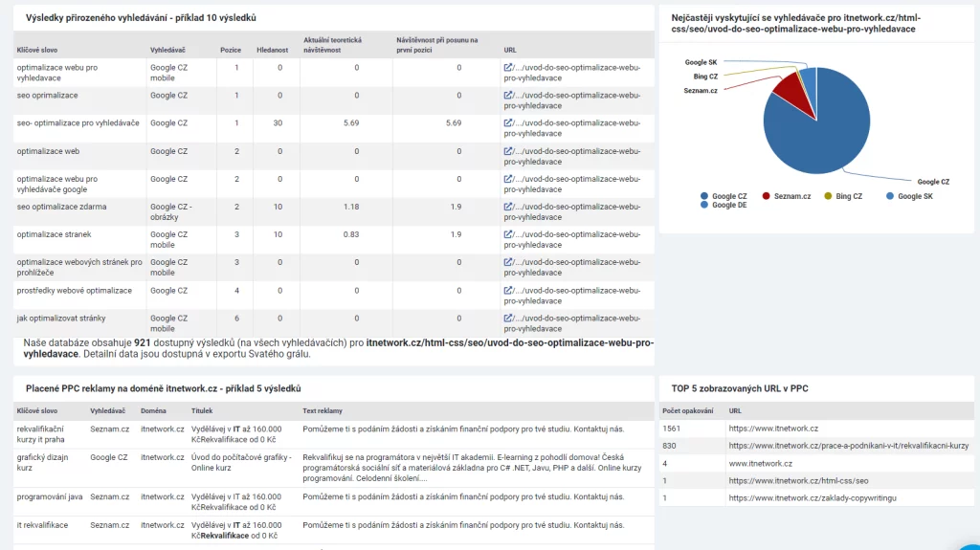Image resolution: width=980 pixels, height=550 pixels.
Task: Click the rekvalifikacni-kurzy URL in TOP 5 list
Action: point(849,446)
